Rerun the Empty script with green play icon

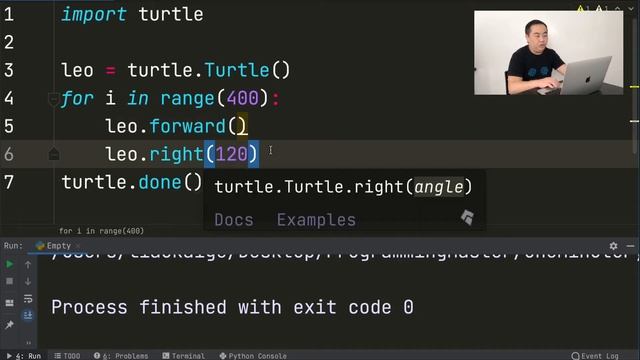point(9,264)
